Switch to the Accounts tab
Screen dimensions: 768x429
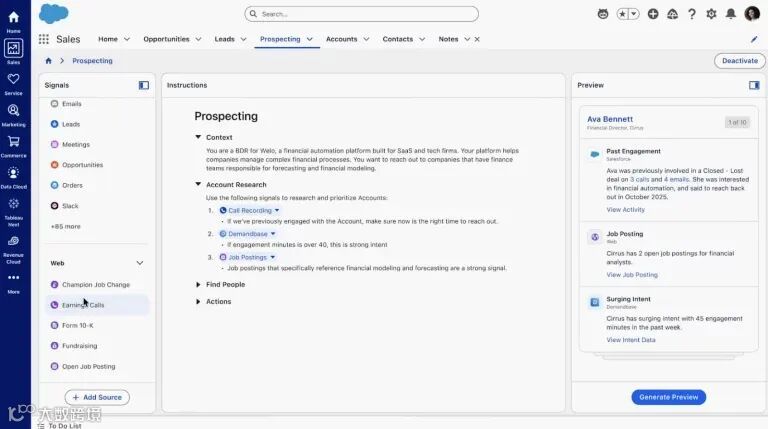tap(341, 39)
